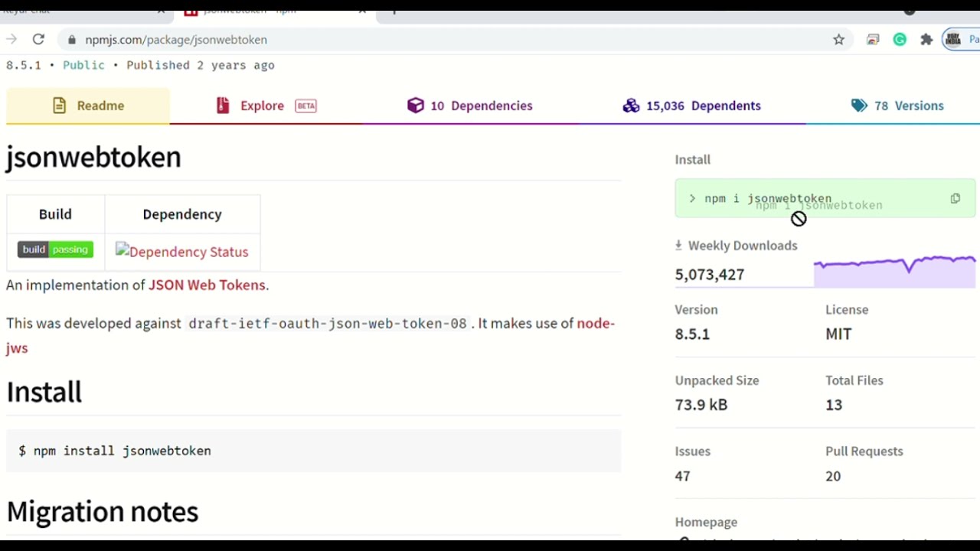
Task: Click the Explore tab's red file icon
Action: tap(223, 106)
